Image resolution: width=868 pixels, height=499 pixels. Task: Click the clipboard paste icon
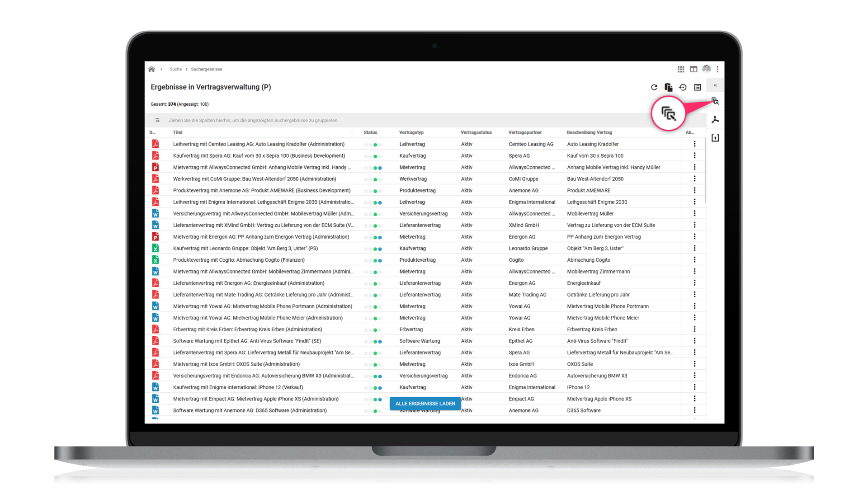668,87
